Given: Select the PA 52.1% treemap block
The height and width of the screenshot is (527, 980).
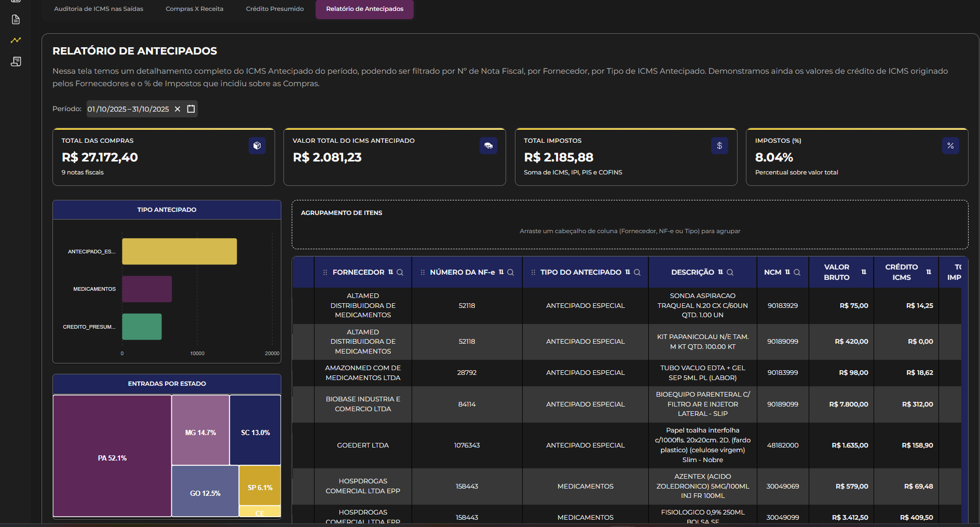Looking at the screenshot, I should [112, 456].
